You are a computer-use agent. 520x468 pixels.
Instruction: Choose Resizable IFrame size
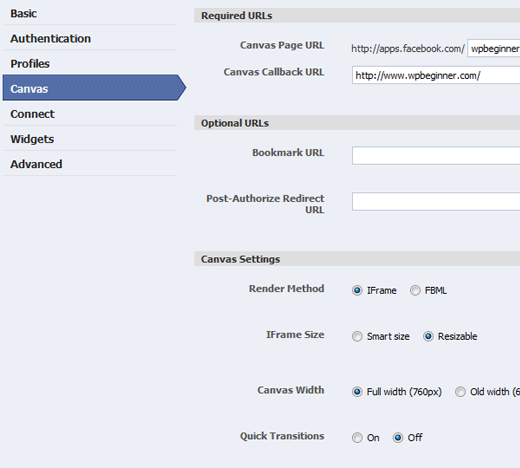[x=428, y=336]
